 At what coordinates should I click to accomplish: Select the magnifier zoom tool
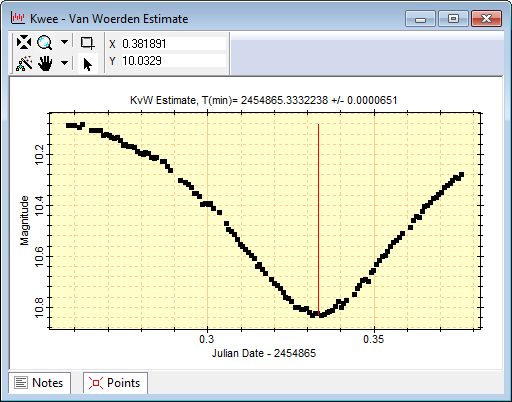[44, 43]
